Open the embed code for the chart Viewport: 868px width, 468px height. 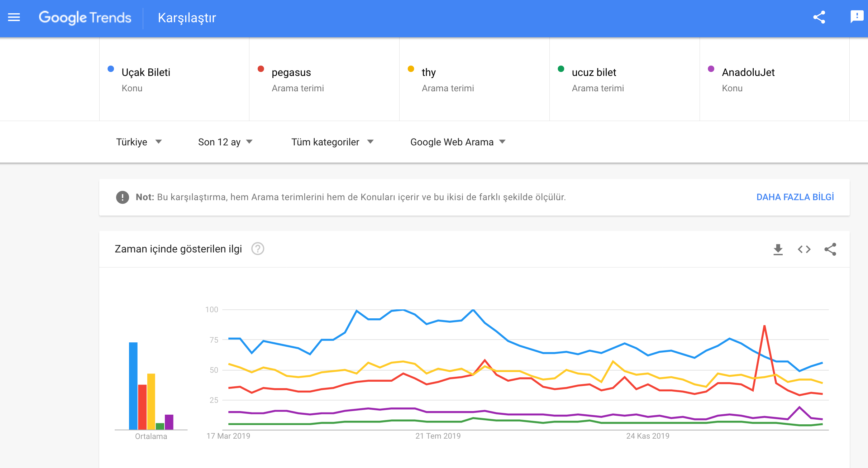(x=804, y=249)
